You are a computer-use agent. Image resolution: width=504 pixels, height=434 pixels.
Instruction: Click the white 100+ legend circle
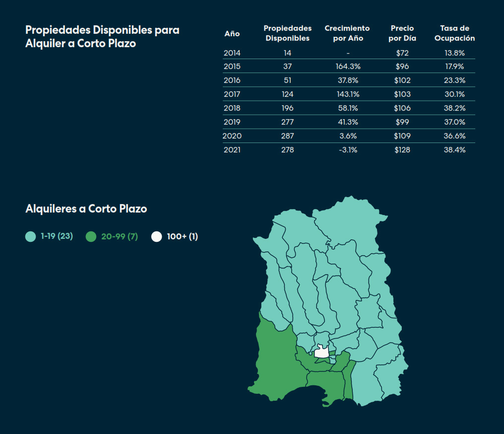157,237
